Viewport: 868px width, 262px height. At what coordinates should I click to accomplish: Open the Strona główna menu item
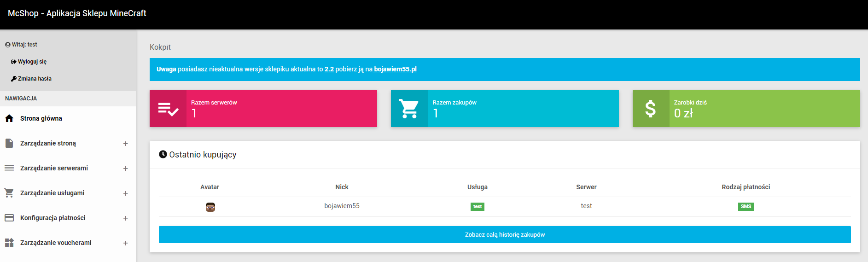(41, 118)
